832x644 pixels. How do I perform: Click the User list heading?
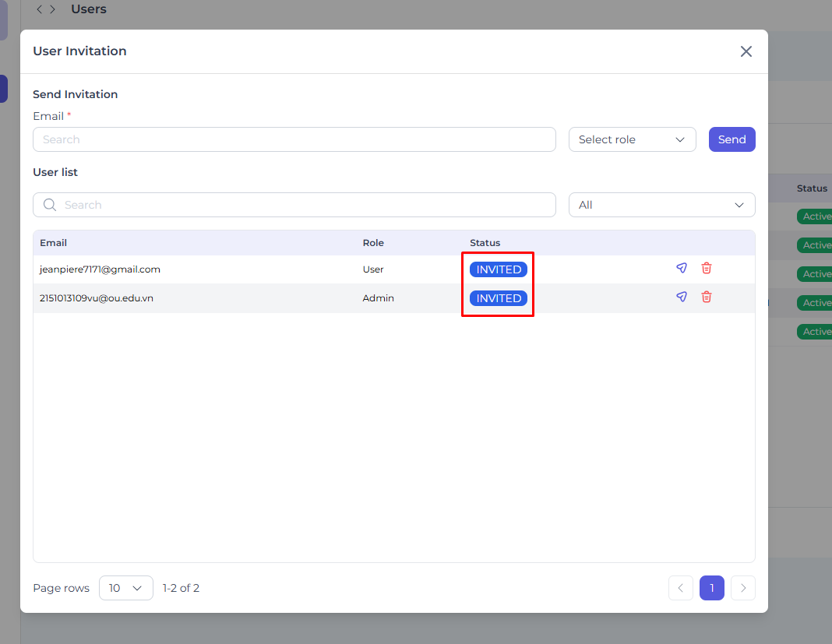coord(55,172)
